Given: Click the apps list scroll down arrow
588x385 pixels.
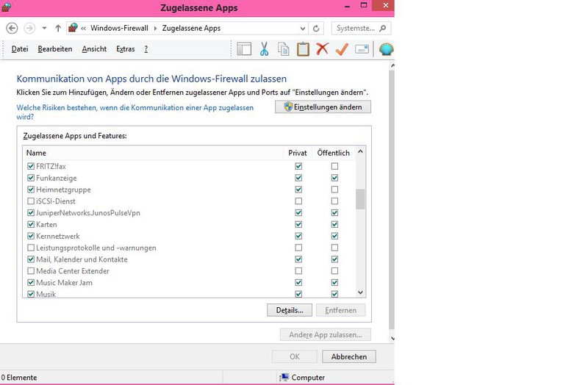Looking at the screenshot, I should (x=360, y=292).
